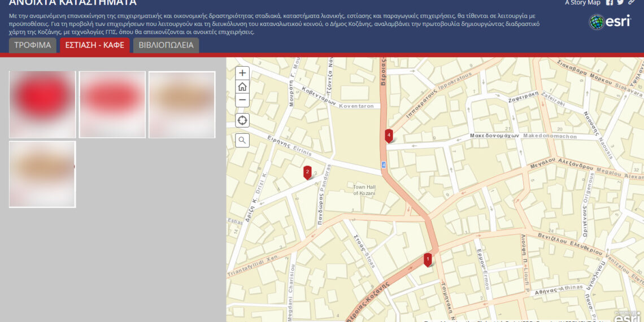Select map marker number 1
644x322 pixels.
click(x=428, y=259)
